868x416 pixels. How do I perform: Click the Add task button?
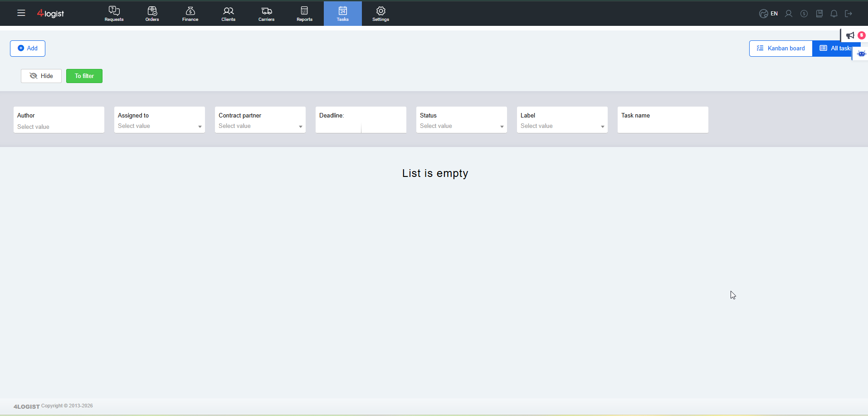pos(28,49)
